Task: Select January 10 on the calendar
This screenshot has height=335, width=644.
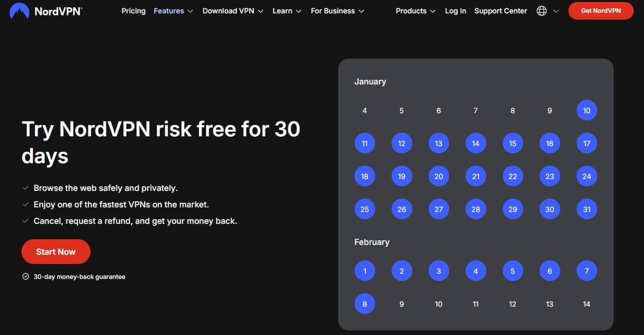Action: point(586,110)
